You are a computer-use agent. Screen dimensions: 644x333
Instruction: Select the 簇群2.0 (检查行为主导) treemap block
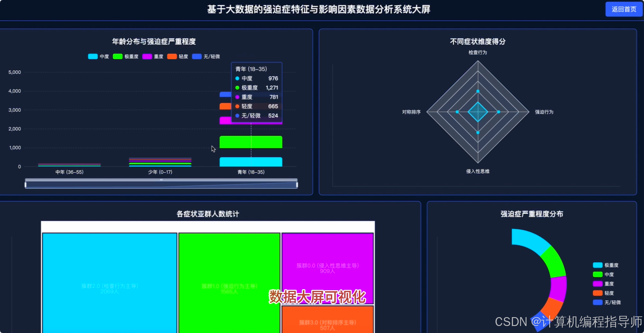[x=110, y=283]
